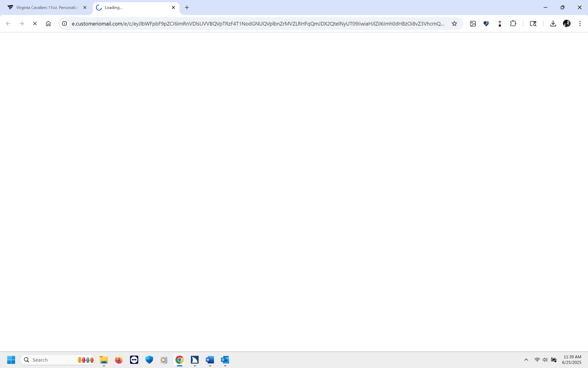Show browser downloads
The image size is (588, 368).
click(x=553, y=24)
